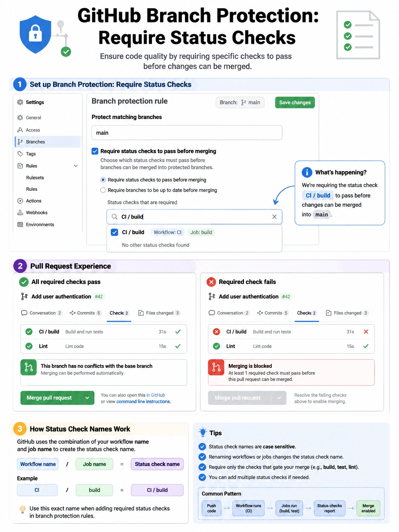Follow the command line instructions link
Screen dimensions: 399x532
coord(144,401)
